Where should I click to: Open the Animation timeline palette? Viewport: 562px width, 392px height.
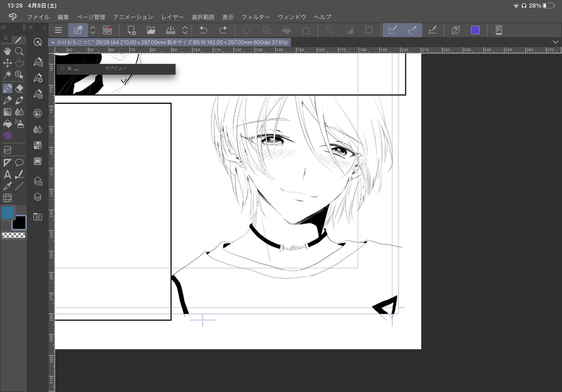[x=38, y=162]
